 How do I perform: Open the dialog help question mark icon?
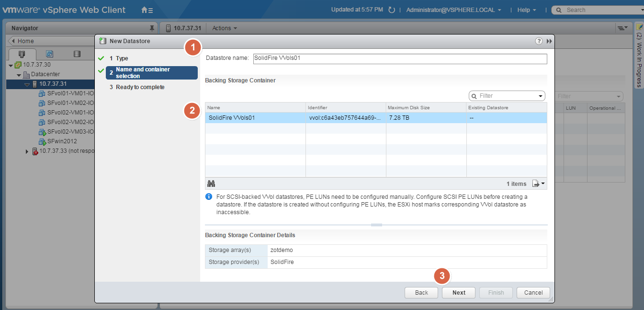(539, 41)
